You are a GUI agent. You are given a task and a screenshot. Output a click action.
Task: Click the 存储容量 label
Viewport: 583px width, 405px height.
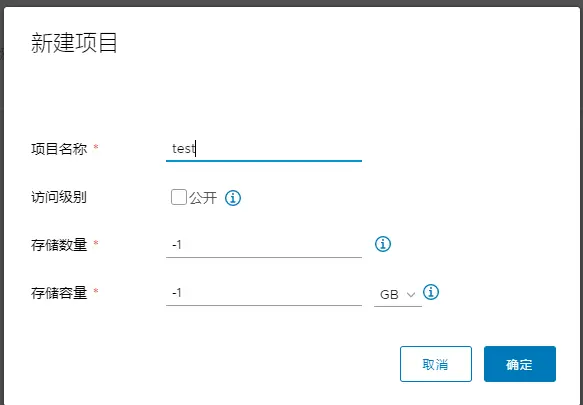(59, 293)
